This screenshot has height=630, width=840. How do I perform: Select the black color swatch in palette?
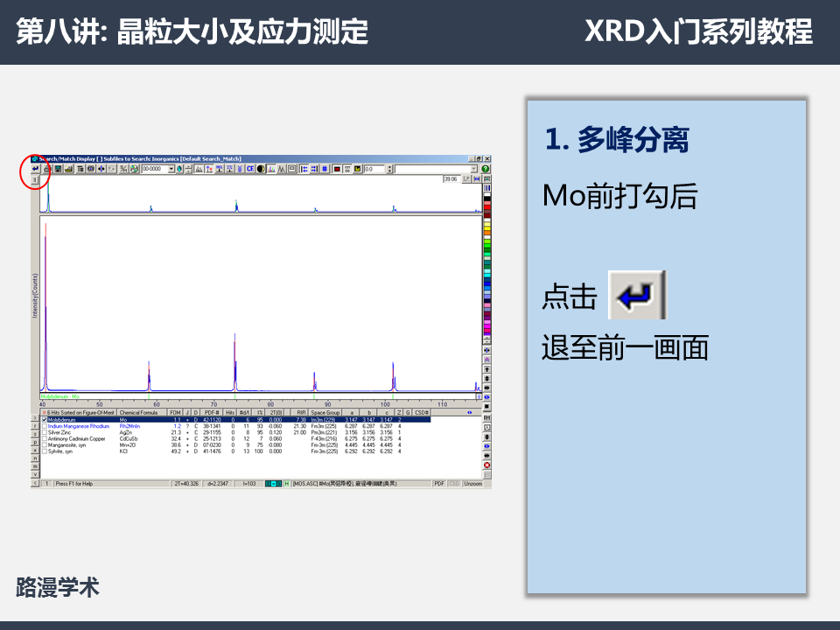click(487, 199)
